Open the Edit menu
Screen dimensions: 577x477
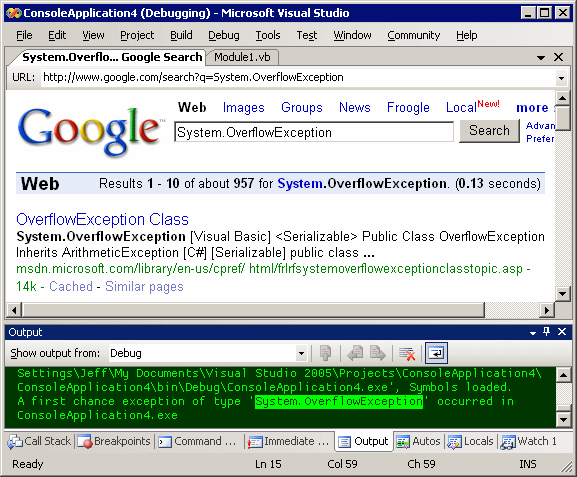tap(57, 35)
